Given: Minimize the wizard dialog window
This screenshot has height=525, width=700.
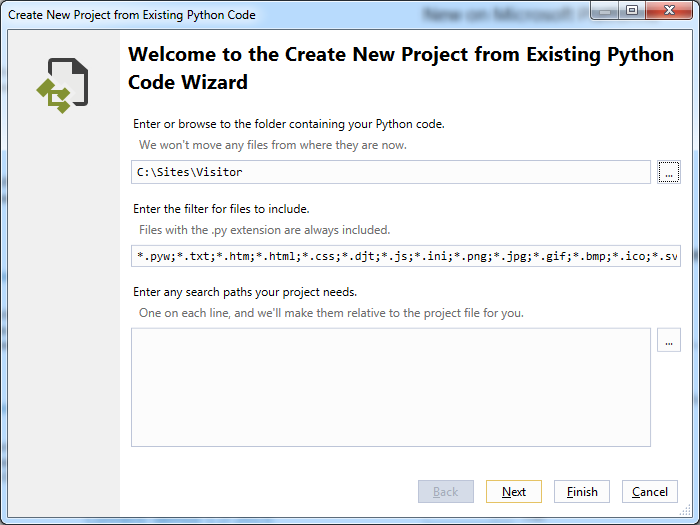Looking at the screenshot, I should click(605, 11).
